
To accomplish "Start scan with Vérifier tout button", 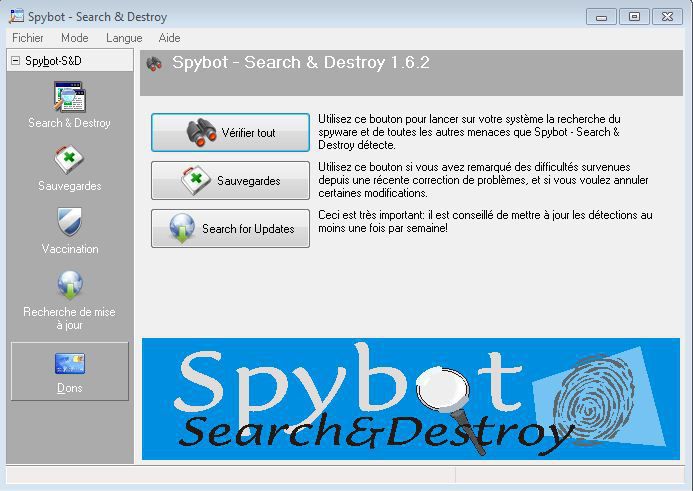I will coord(230,133).
